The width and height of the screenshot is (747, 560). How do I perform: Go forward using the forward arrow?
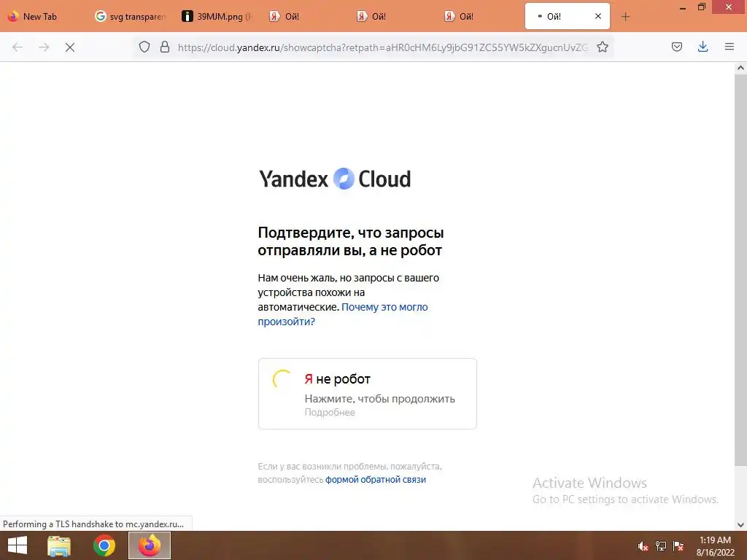(x=44, y=47)
